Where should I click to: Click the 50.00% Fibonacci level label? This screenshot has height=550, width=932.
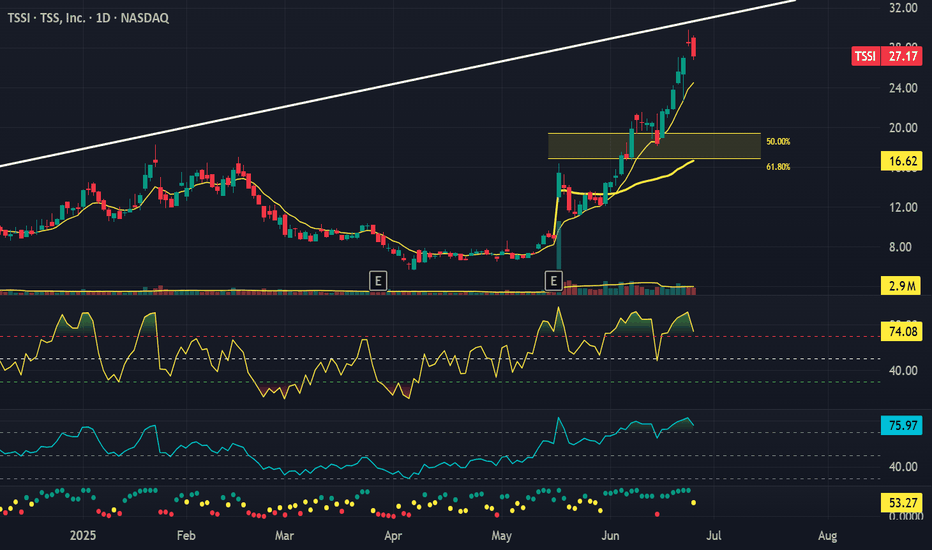pos(778,142)
